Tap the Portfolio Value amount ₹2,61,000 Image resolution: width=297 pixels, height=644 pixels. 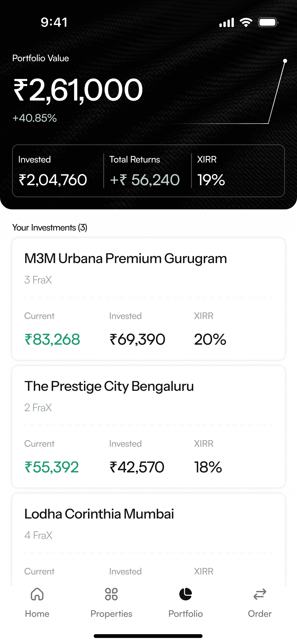pos(78,90)
